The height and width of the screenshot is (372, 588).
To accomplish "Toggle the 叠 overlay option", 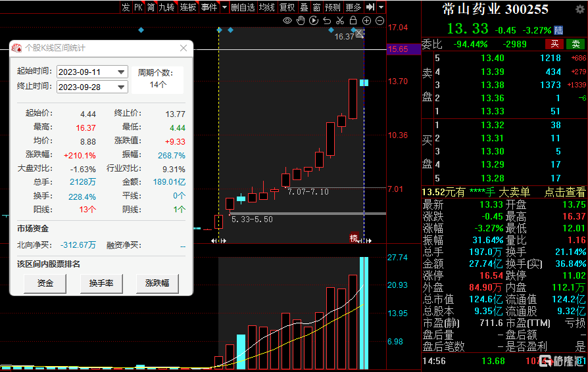I will pyautogui.click(x=304, y=7).
